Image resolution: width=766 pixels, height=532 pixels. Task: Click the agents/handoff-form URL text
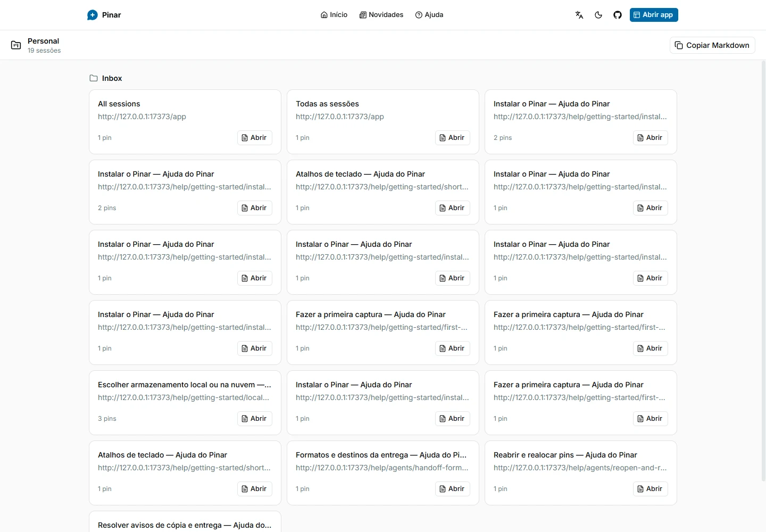(x=382, y=468)
